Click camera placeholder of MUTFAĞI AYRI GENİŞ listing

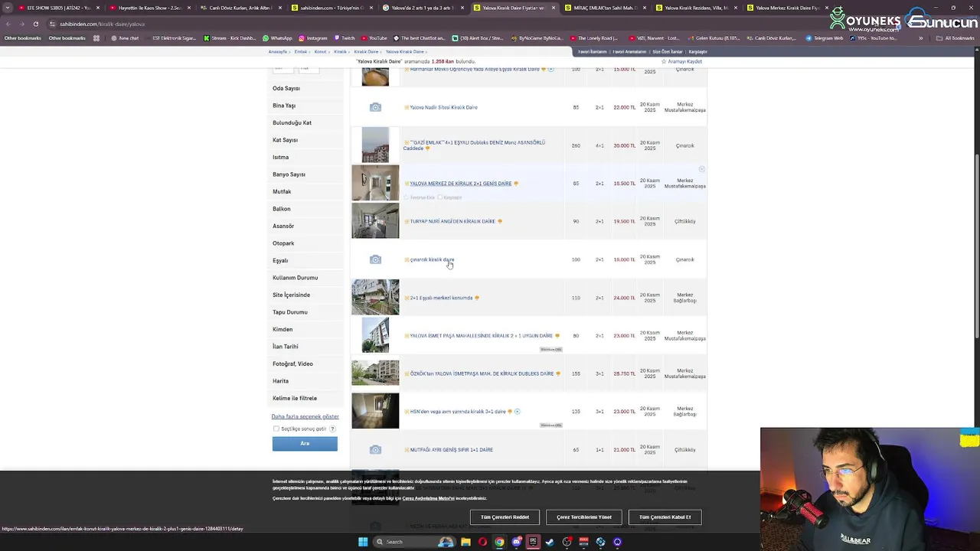(375, 450)
